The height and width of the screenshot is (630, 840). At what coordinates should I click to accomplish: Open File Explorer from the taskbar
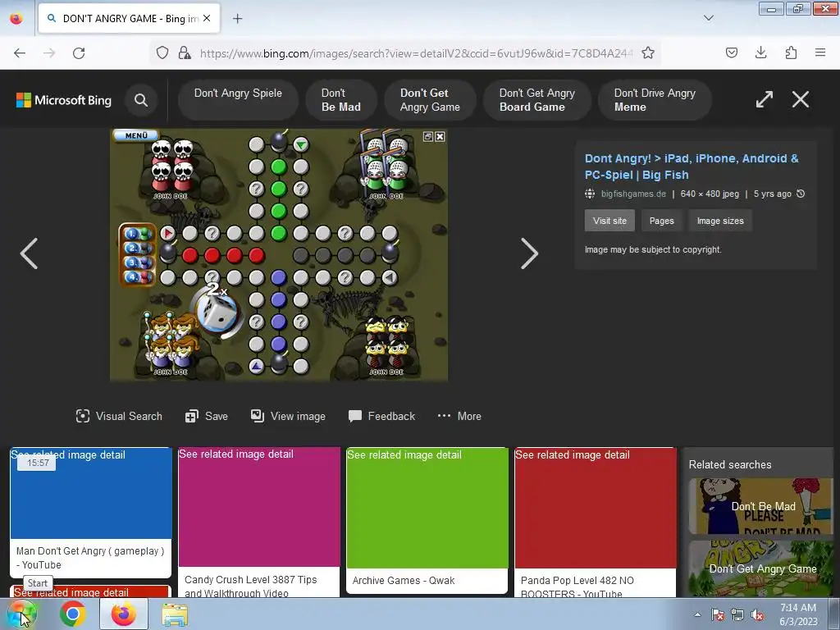click(175, 614)
